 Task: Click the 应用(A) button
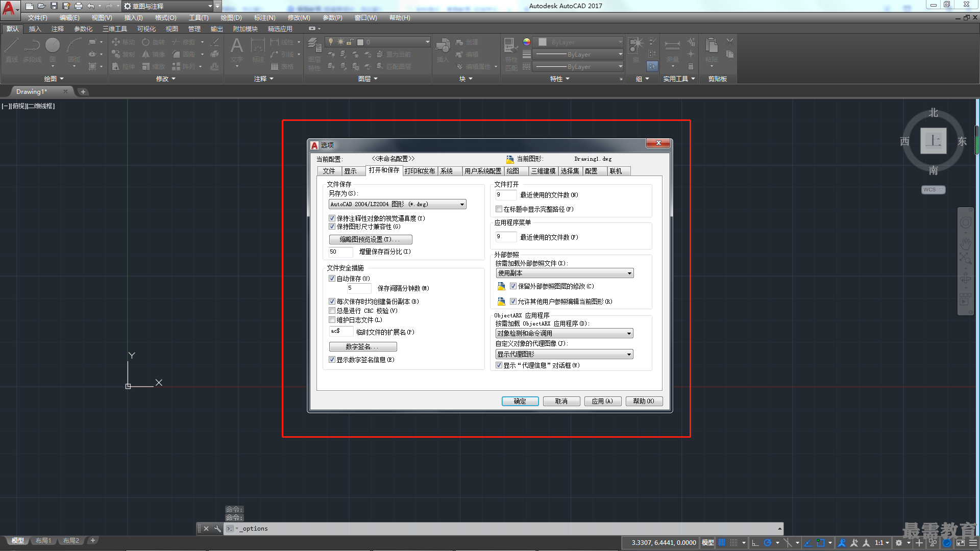pyautogui.click(x=603, y=402)
